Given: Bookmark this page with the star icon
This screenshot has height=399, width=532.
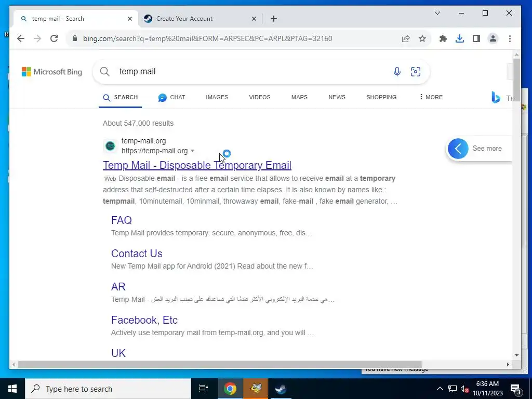Looking at the screenshot, I should pyautogui.click(x=422, y=38).
